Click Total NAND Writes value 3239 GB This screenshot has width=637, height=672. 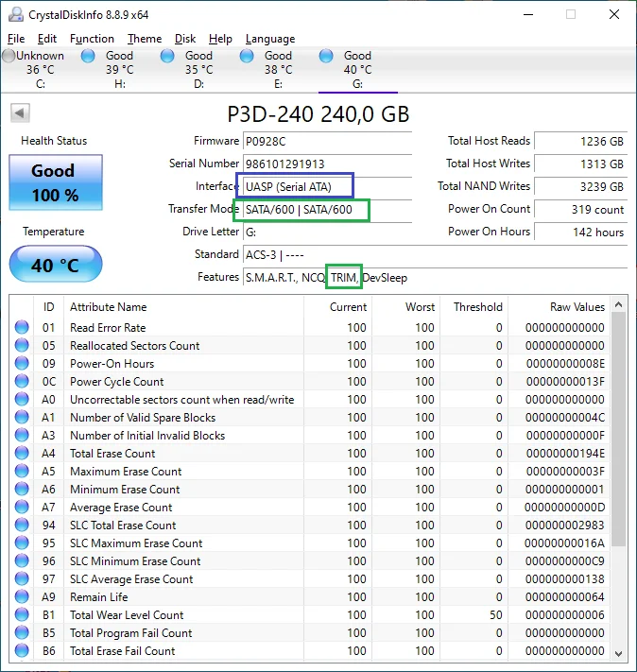coord(581,187)
